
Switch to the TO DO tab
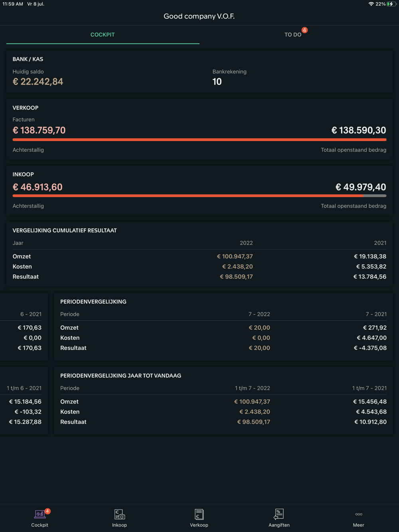292,35
